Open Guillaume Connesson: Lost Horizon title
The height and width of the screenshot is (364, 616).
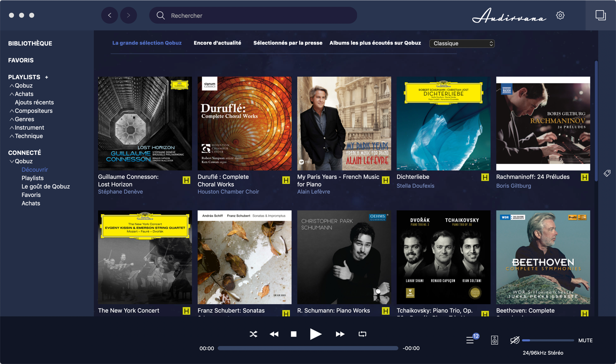click(x=128, y=181)
